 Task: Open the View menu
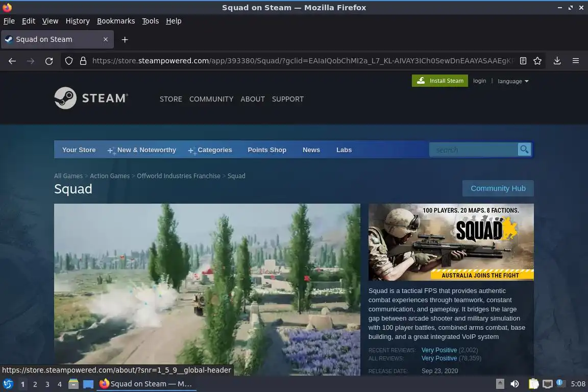50,21
